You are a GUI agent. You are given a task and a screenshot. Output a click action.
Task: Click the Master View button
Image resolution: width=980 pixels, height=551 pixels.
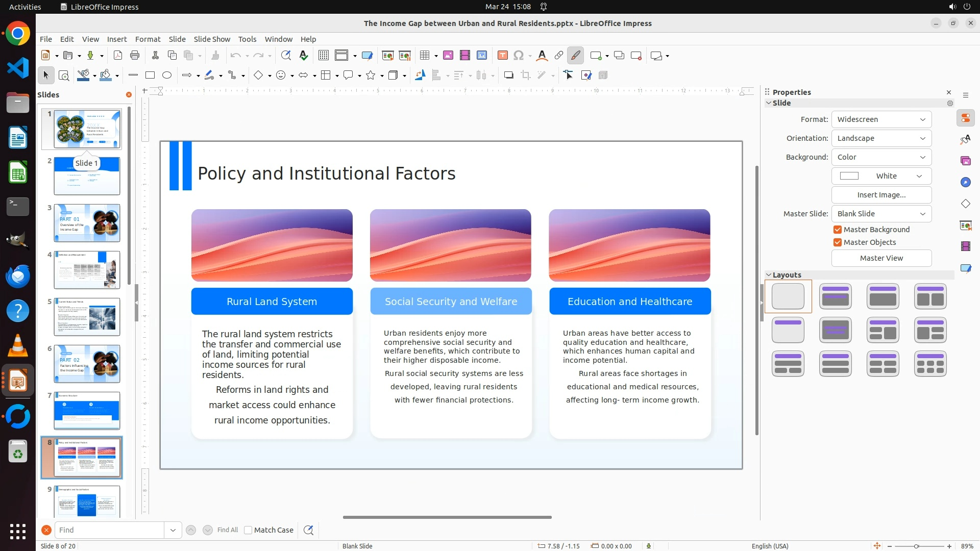point(881,258)
